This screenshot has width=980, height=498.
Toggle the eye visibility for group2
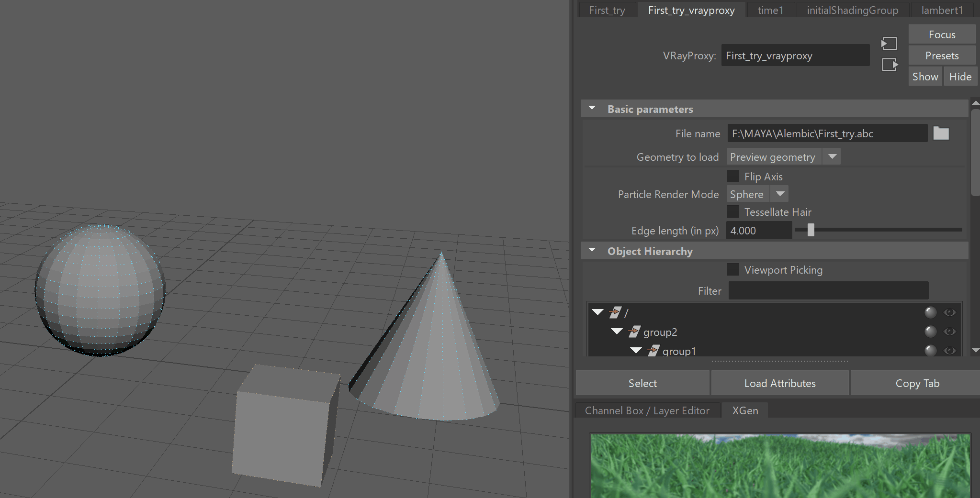tap(949, 332)
